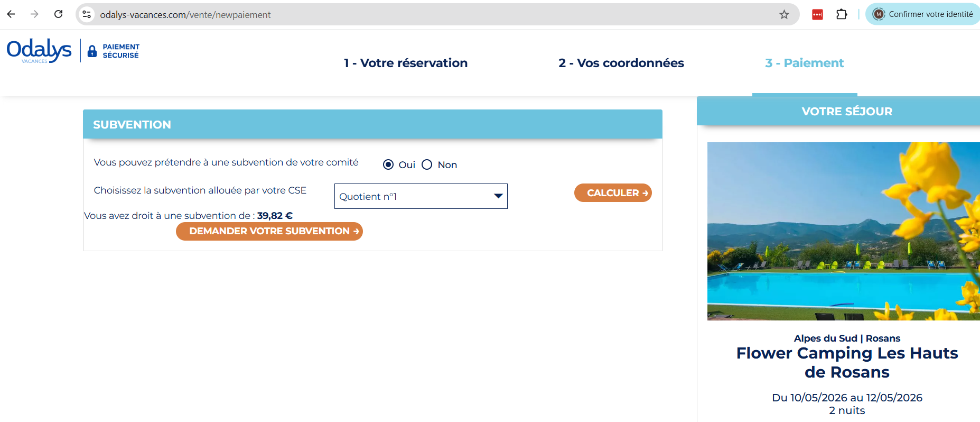Click the browser forward arrow
The image size is (980, 422).
(35, 14)
